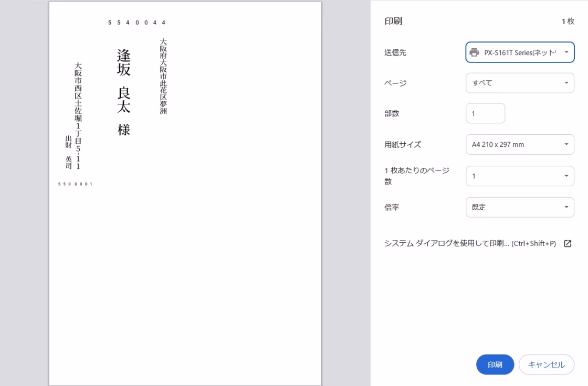Open the 用紙サイズ dropdown showing A4
Viewport: 588px width, 386px height.
[x=520, y=145]
